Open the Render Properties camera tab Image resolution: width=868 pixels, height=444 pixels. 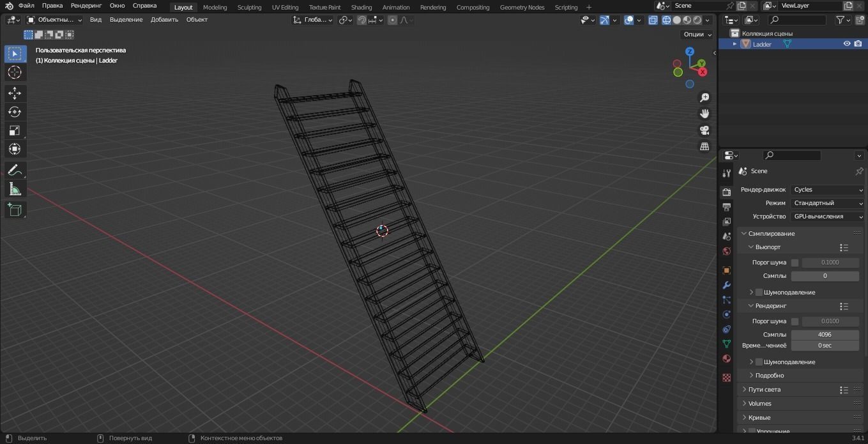tap(726, 191)
